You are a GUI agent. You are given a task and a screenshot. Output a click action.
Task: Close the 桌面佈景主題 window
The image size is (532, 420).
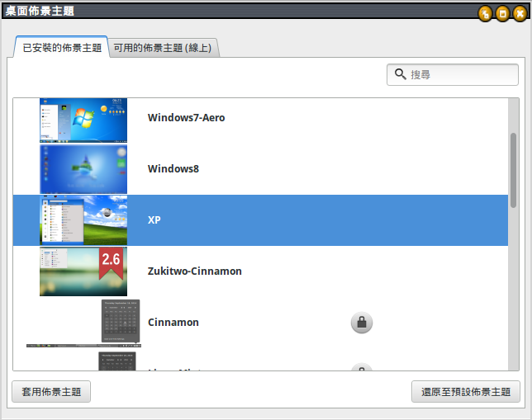pos(520,13)
